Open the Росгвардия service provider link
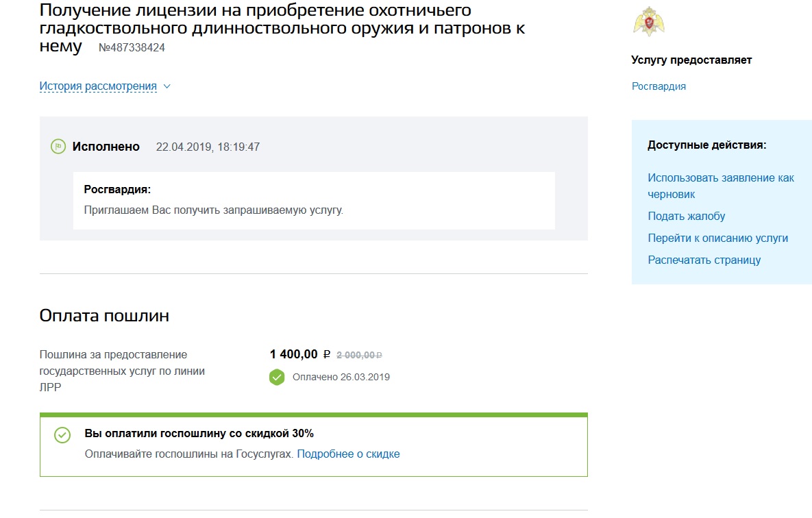Screen dimensions: 812x518 coord(659,86)
